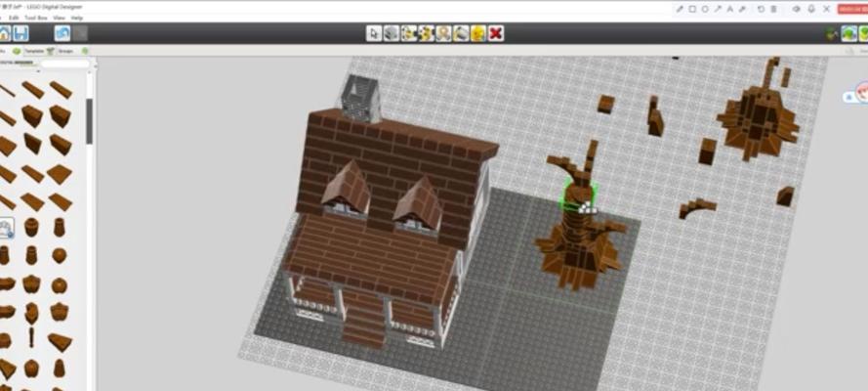Image resolution: width=868 pixels, height=391 pixels.
Task: Pick the barrel-shaped brick in the palette
Action: (x=31, y=227)
